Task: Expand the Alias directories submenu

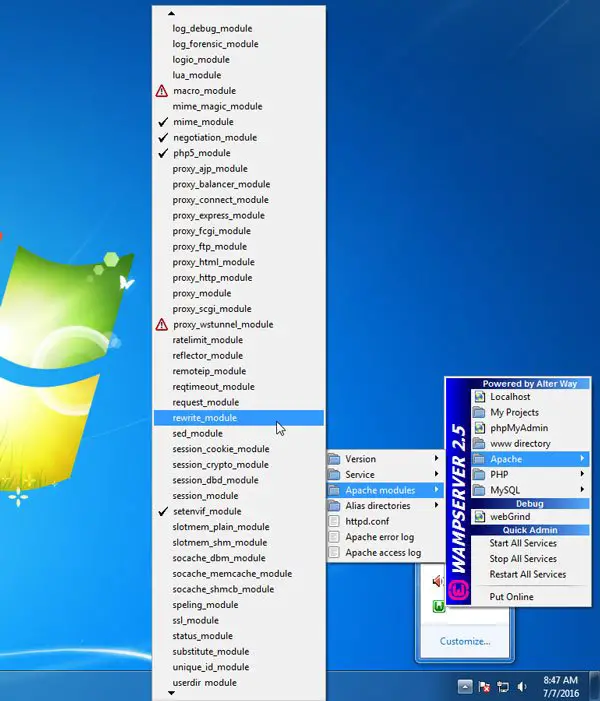Action: (x=385, y=506)
